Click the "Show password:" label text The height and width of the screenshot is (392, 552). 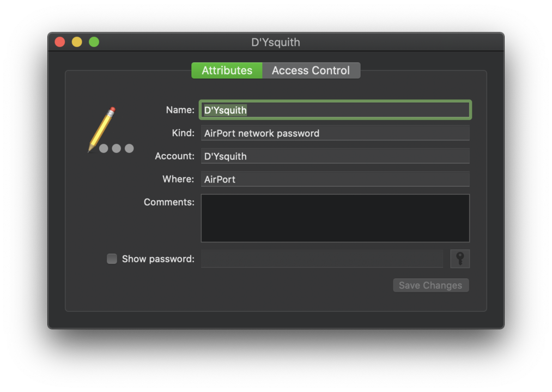tap(158, 259)
